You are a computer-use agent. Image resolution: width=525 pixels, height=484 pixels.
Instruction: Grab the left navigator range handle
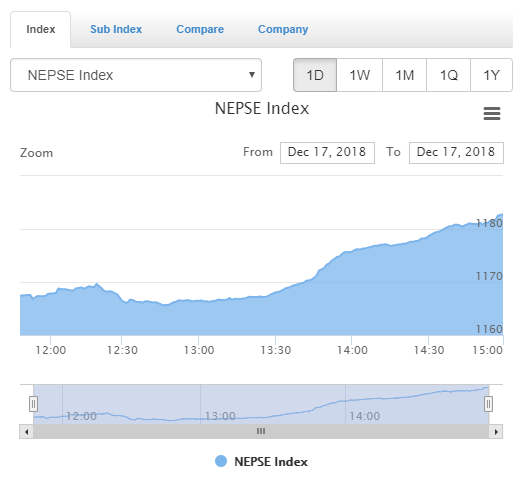[x=33, y=404]
